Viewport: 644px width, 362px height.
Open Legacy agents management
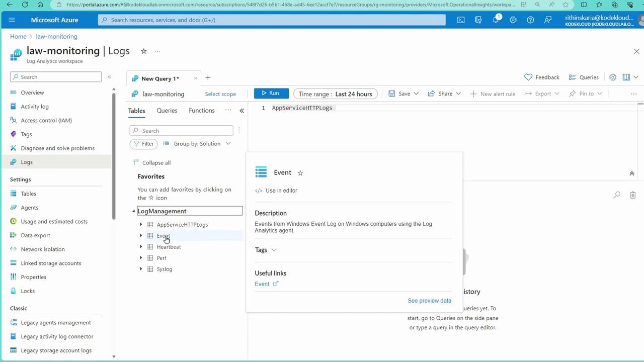click(56, 323)
